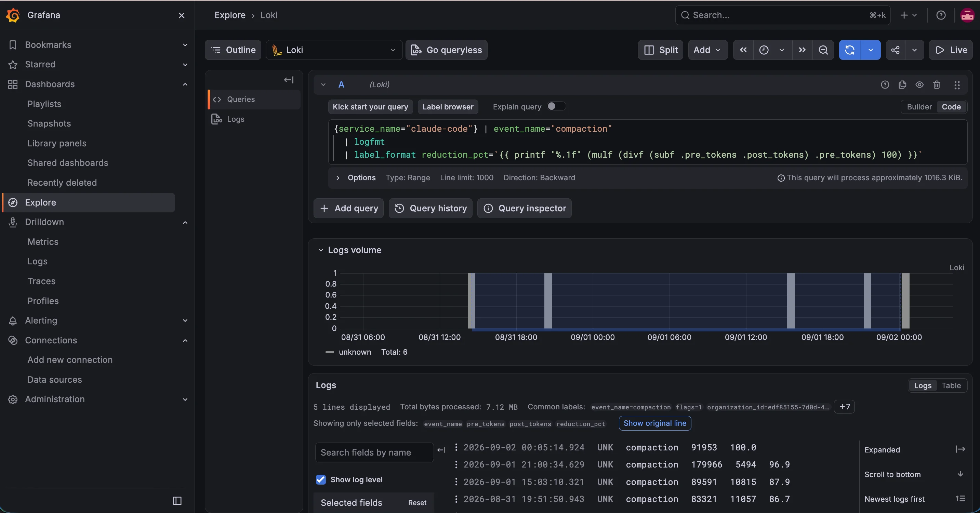Zoom out the time range
This screenshot has height=513, width=980.
pyautogui.click(x=823, y=50)
